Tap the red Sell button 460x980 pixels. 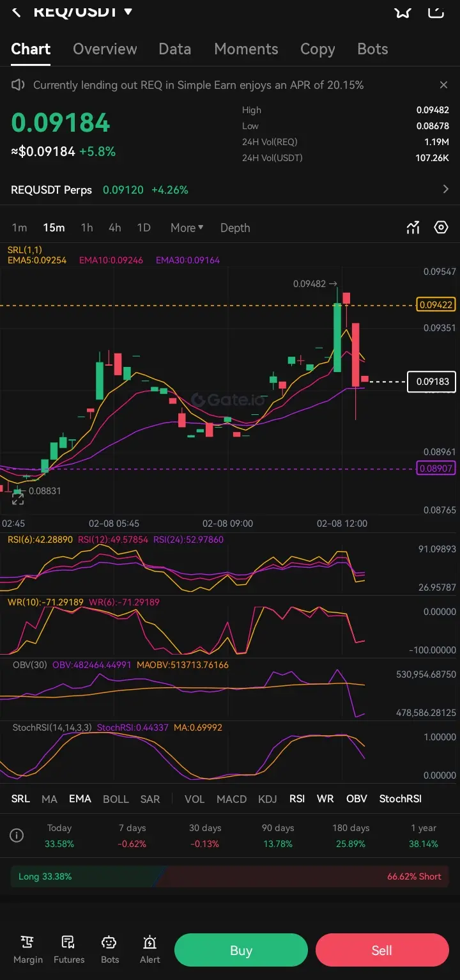(x=382, y=950)
